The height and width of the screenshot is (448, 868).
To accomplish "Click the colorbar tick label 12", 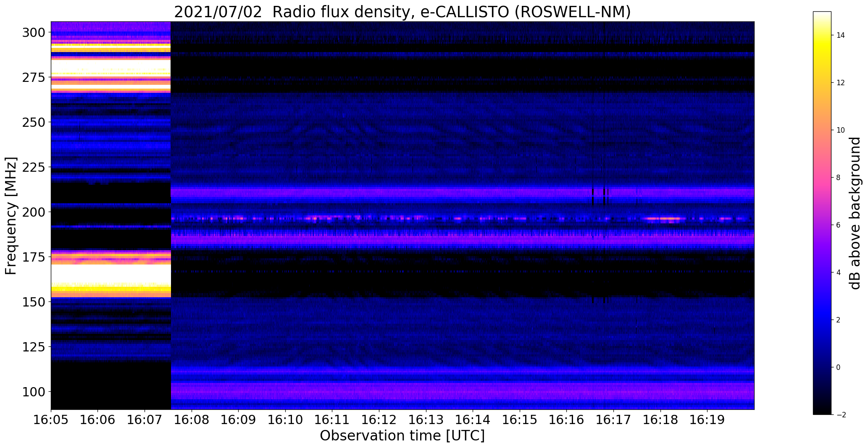I will (841, 83).
